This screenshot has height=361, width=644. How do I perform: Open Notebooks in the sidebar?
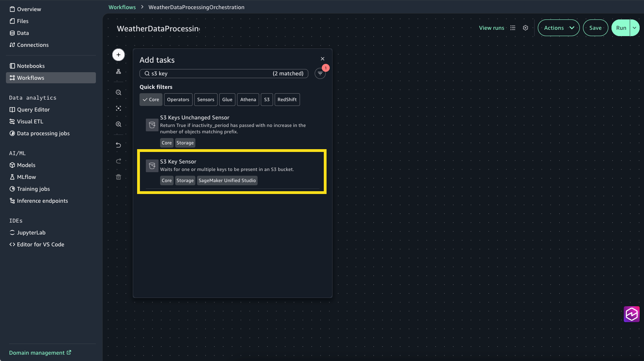pyautogui.click(x=31, y=66)
